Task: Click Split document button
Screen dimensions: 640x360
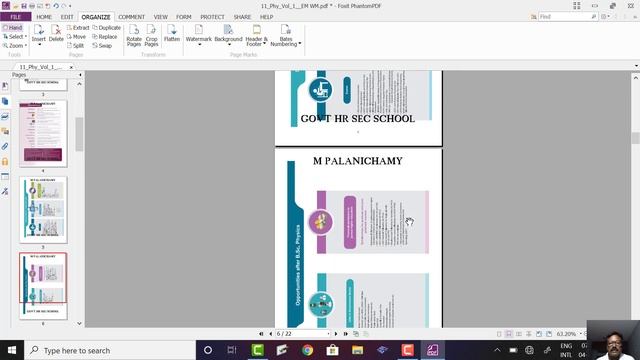Action: pyautogui.click(x=76, y=46)
